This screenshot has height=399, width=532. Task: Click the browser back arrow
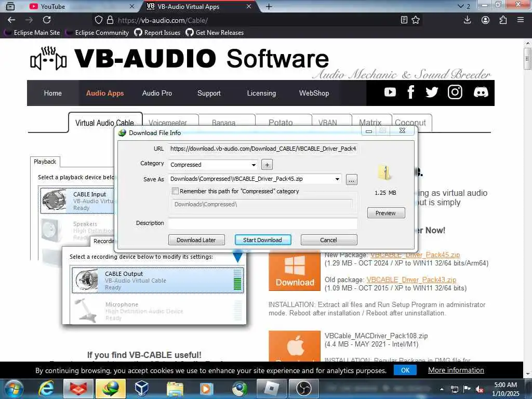pos(11,20)
